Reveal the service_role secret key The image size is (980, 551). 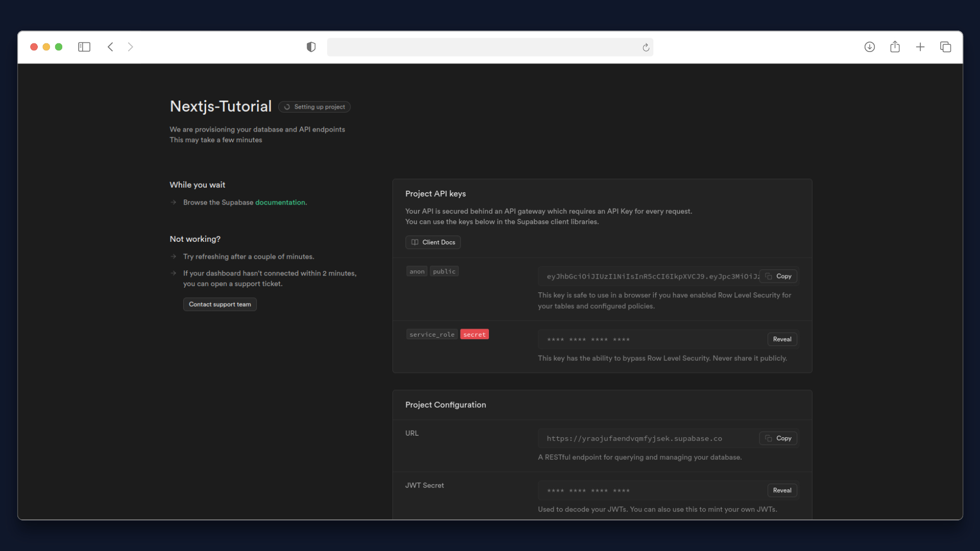click(x=782, y=339)
